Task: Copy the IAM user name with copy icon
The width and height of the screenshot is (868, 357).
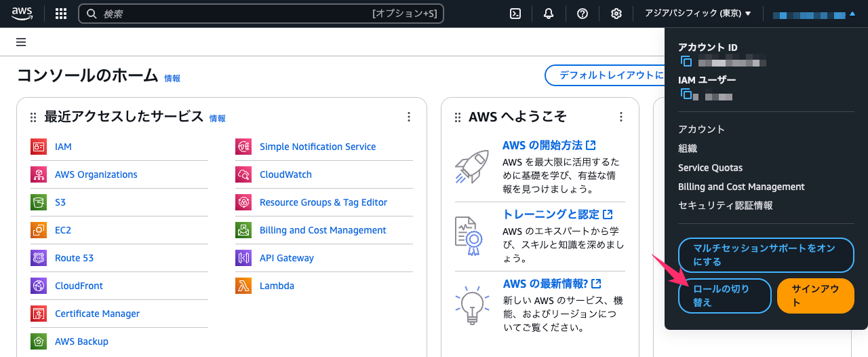Action: [x=686, y=94]
